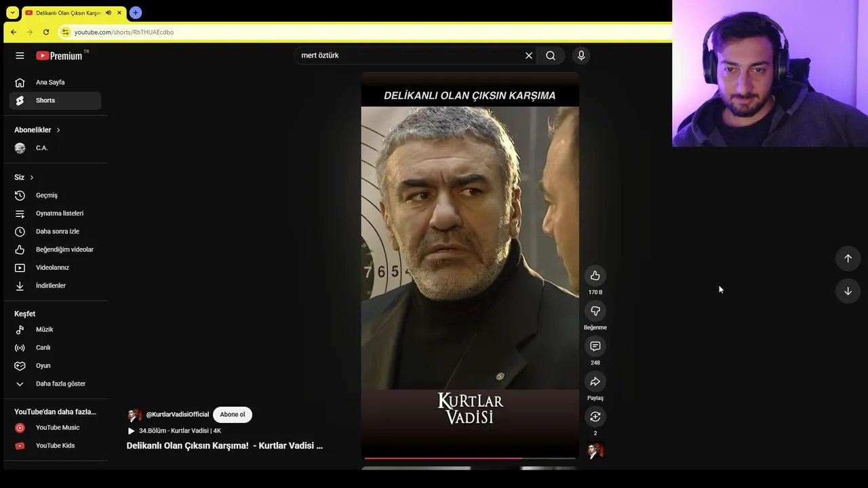Close the Delikanlı Olan Çıksın tab

pos(119,12)
